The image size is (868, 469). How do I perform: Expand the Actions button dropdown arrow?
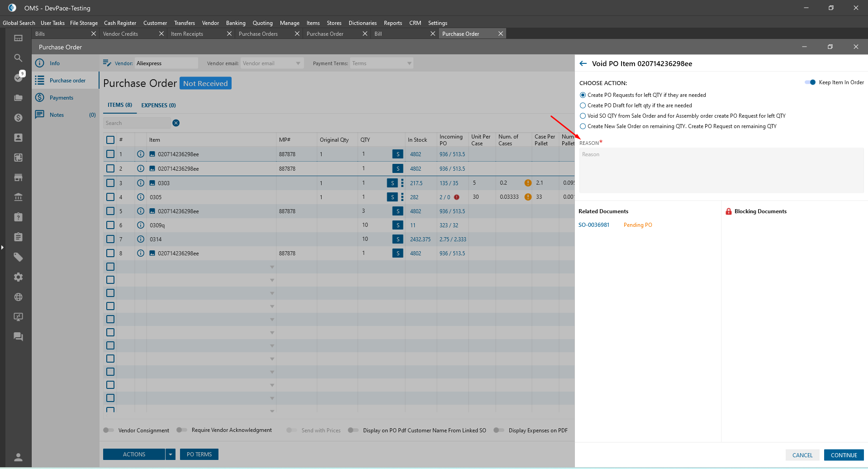[x=171, y=455]
